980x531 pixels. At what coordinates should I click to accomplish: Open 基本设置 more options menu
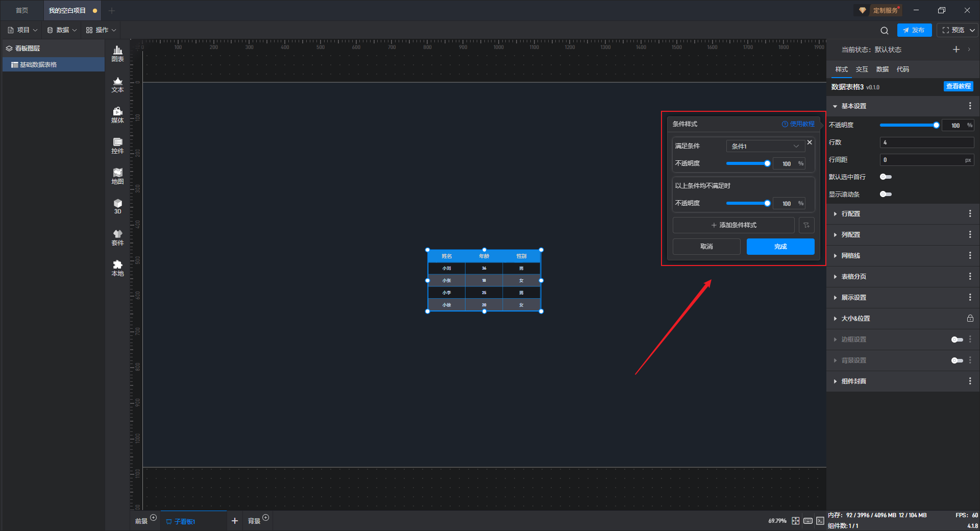click(970, 106)
